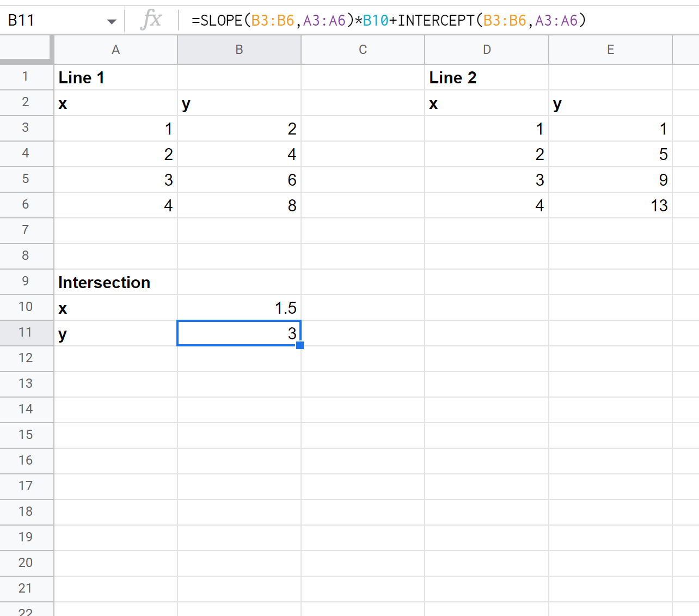Select cell D4 containing 2

tap(486, 154)
